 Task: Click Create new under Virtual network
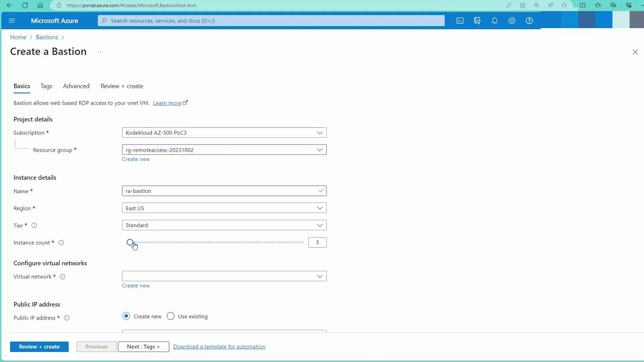(x=136, y=286)
